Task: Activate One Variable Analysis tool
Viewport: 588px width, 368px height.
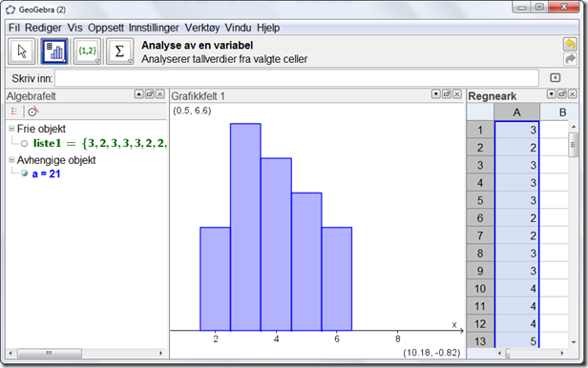Action: click(x=54, y=51)
